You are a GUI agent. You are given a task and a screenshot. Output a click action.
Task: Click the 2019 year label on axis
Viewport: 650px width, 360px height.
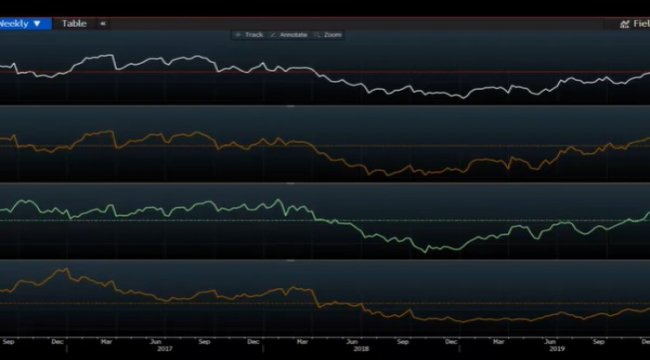pyautogui.click(x=557, y=349)
